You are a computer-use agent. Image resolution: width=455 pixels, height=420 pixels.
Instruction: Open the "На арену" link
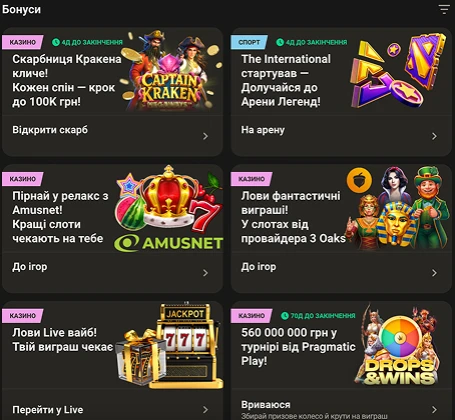click(263, 130)
